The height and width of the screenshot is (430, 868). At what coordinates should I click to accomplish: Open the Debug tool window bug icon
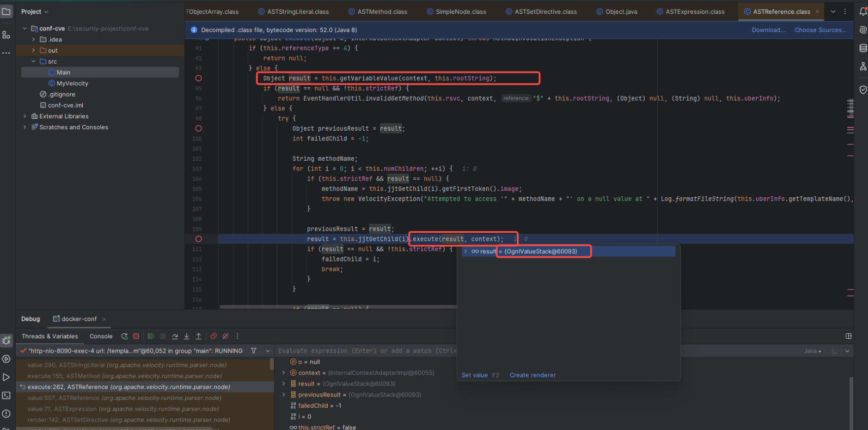click(6, 341)
